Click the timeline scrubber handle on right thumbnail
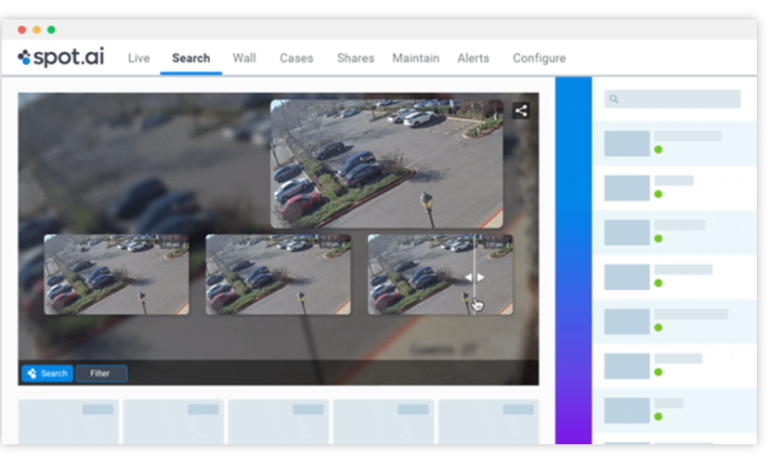Viewport: 768px width, 460px height. point(475,277)
